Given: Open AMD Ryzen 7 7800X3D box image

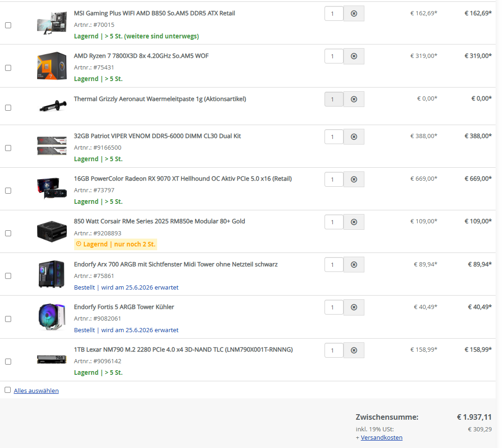Looking at the screenshot, I should point(51,66).
